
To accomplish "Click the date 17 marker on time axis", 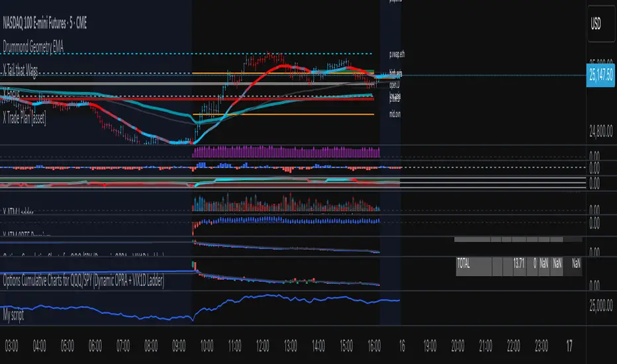I will 569,346.
